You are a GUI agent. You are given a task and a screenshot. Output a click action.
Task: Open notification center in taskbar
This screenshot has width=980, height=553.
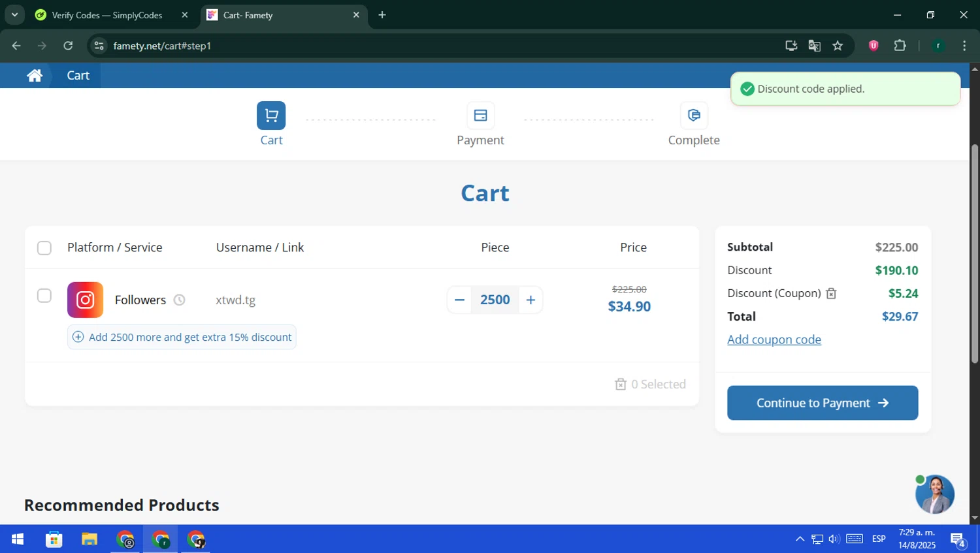coord(958,540)
